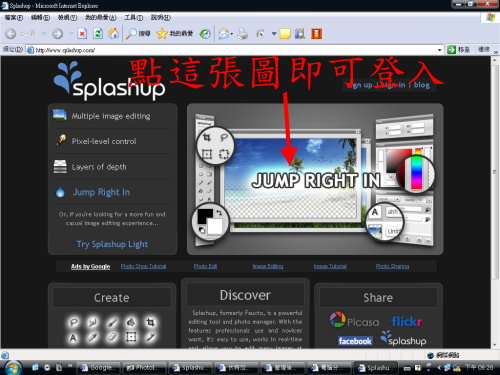Click the Picasa logo in Share

354,320
